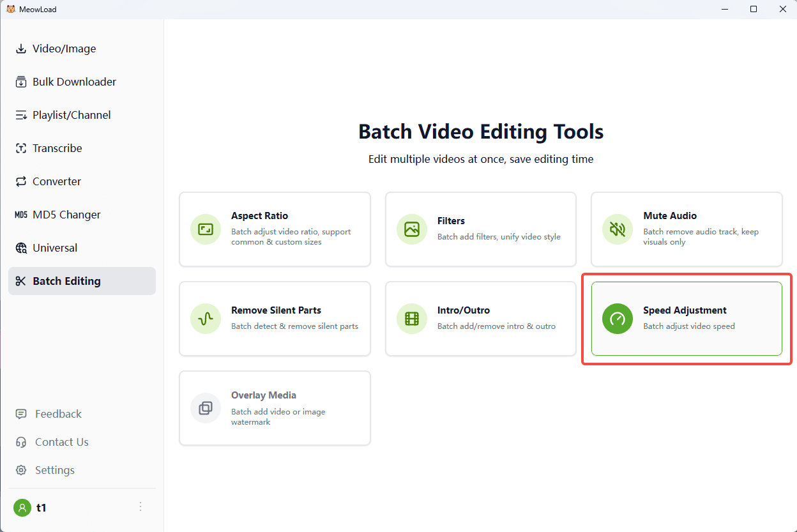
Task: Click the Filters image icon
Action: 412,229
